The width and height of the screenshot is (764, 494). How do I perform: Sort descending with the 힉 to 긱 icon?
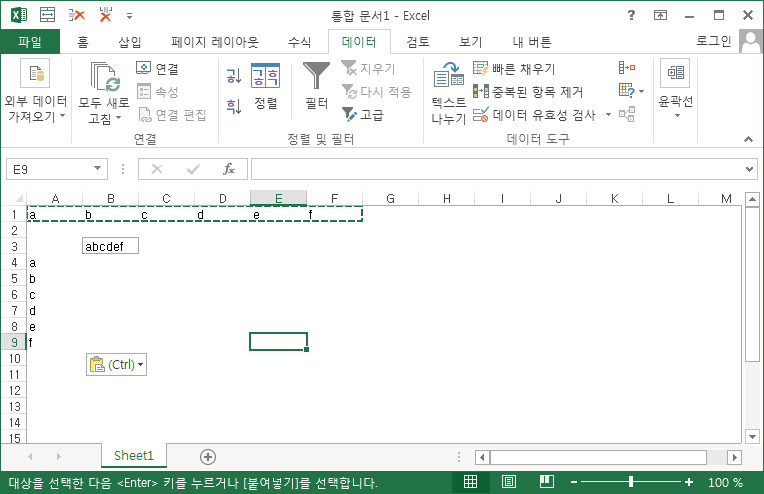tap(233, 106)
